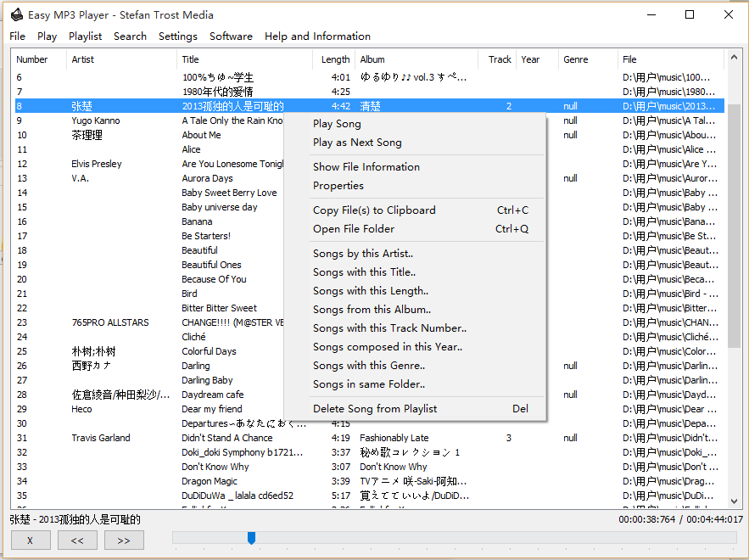Image resolution: width=749 pixels, height=560 pixels.
Task: Sort playlist by Length column header
Action: click(335, 59)
